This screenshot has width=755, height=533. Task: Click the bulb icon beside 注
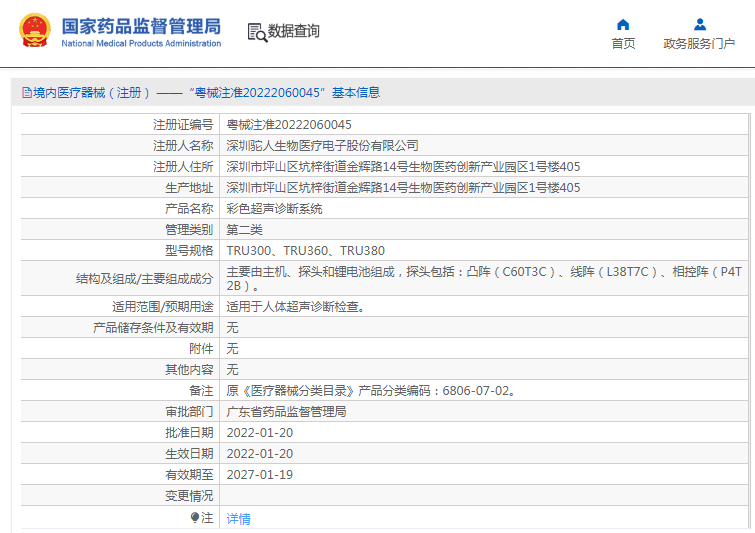pyautogui.click(x=195, y=518)
